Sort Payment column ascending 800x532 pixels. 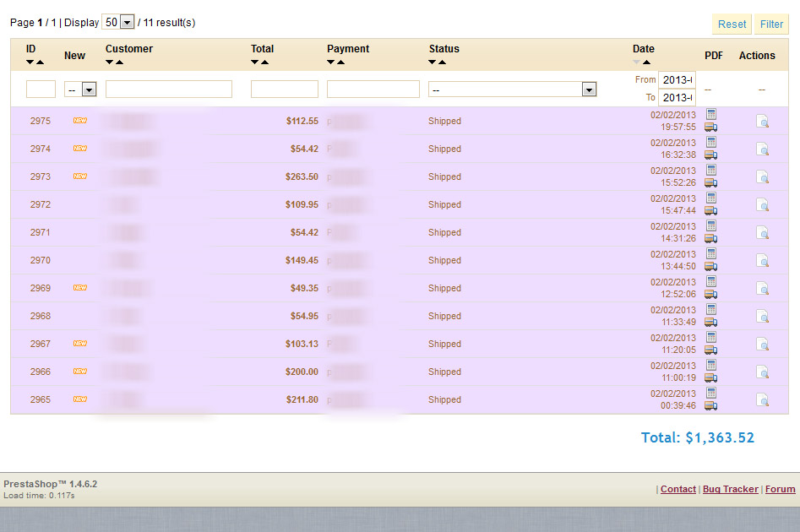[x=340, y=62]
